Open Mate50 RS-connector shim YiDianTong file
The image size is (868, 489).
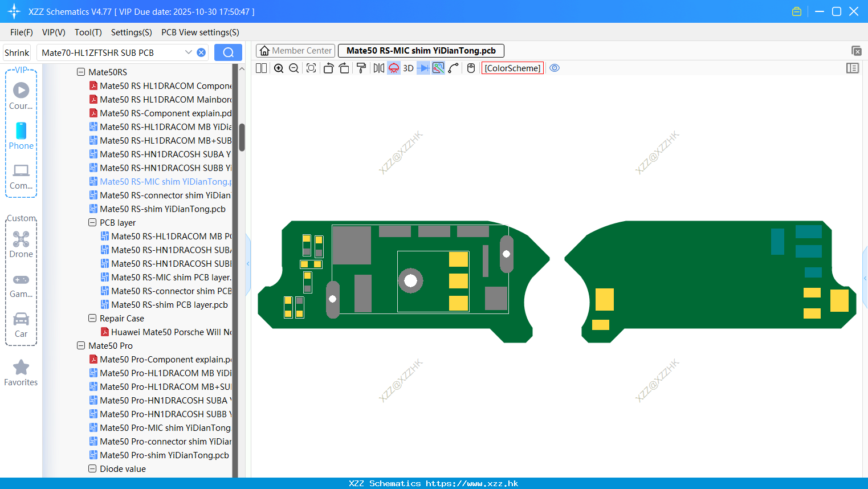(160, 195)
